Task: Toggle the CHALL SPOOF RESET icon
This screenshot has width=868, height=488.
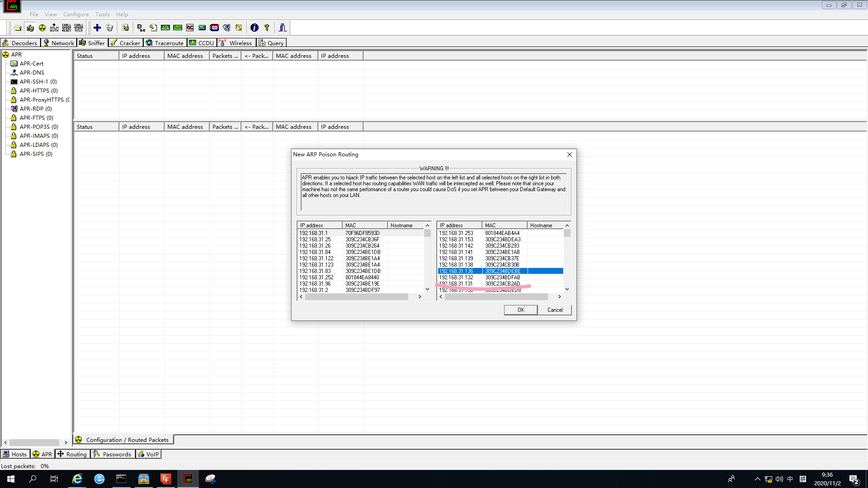Action: [66, 28]
